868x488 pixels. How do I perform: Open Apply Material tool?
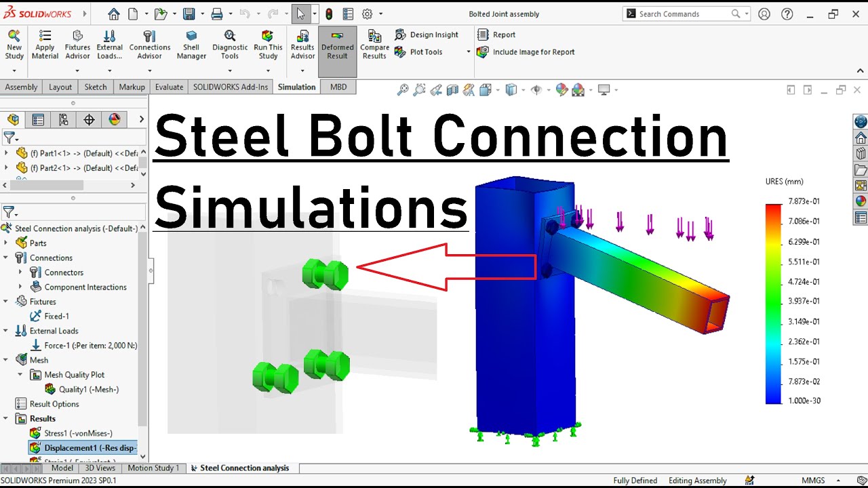(45, 45)
